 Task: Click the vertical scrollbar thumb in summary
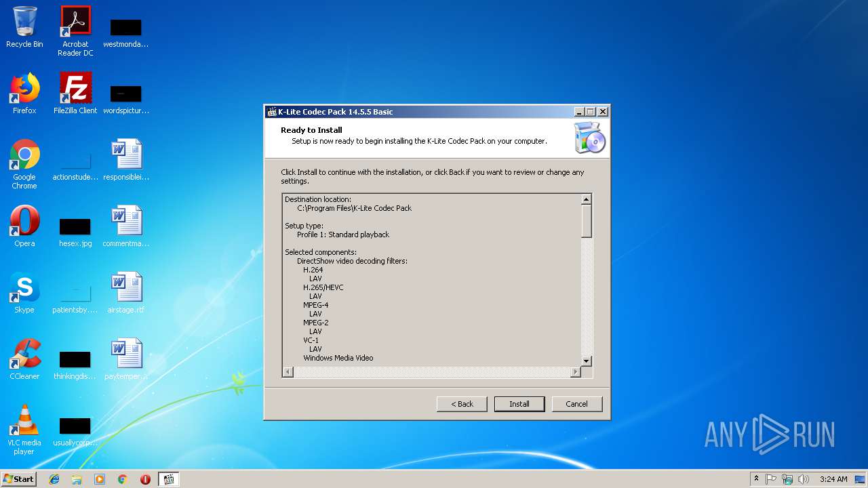(x=587, y=221)
